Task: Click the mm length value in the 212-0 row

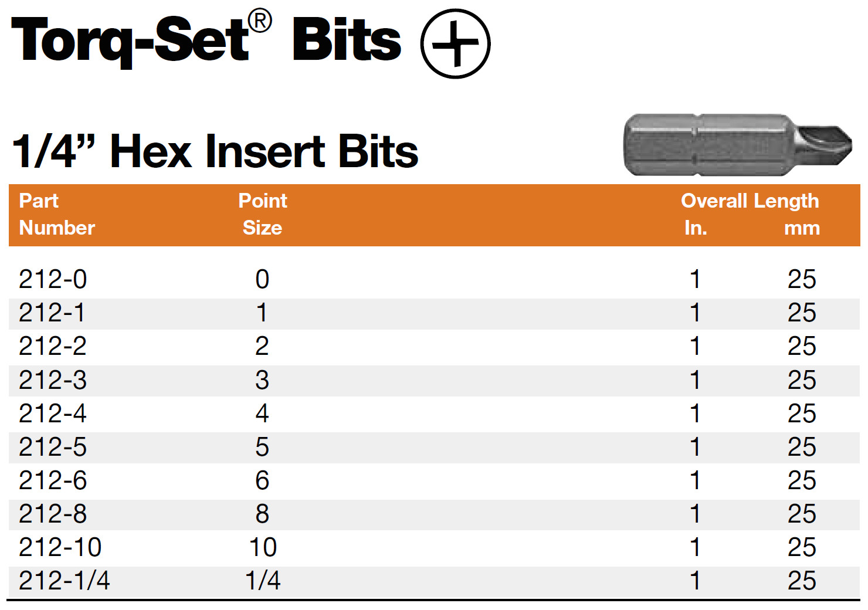Action: point(802,279)
